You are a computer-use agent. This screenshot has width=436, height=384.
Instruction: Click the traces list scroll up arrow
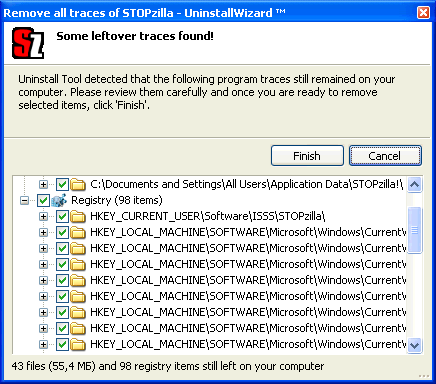point(415,184)
